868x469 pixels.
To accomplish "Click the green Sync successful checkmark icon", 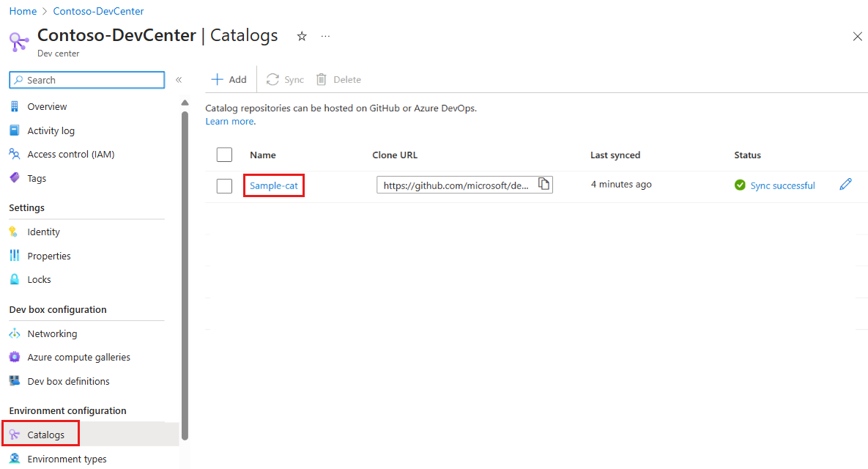I will [x=740, y=185].
